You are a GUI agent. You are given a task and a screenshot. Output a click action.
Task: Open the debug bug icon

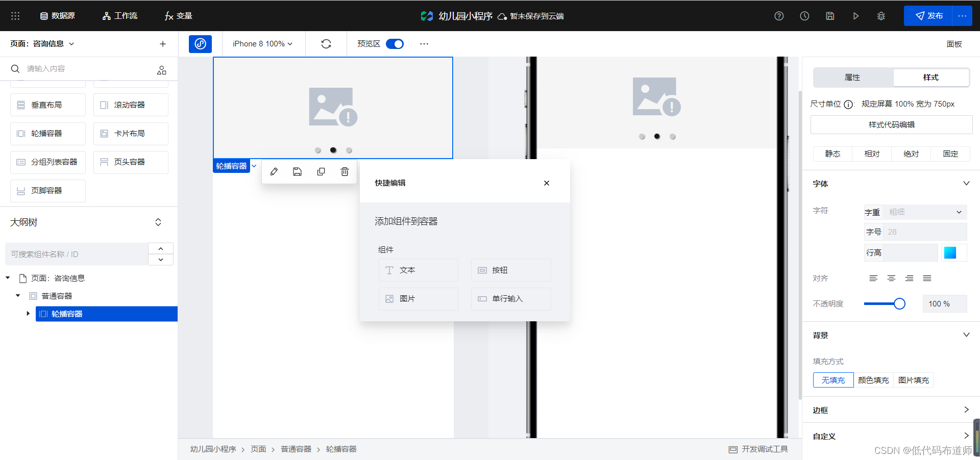click(881, 16)
